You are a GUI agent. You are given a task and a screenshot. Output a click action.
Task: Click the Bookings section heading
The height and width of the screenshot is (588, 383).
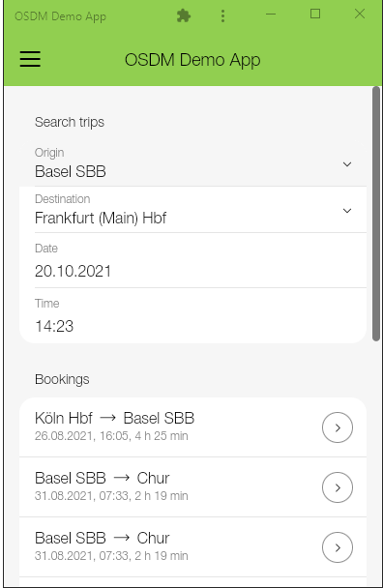tap(62, 379)
